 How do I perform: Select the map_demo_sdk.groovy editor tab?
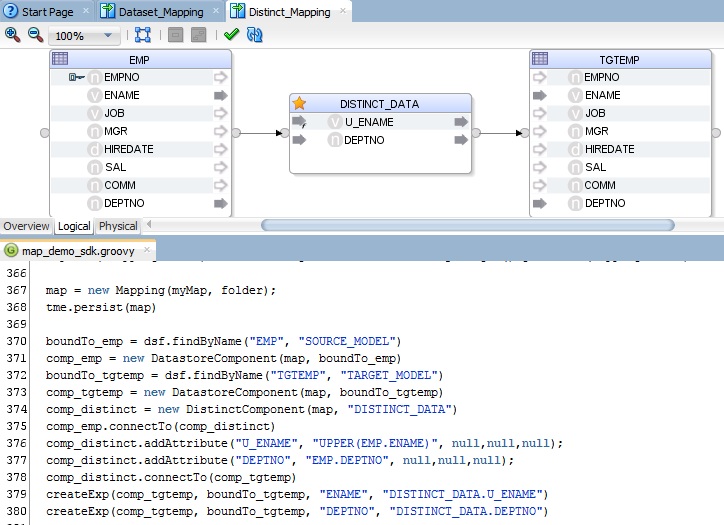pyautogui.click(x=78, y=250)
